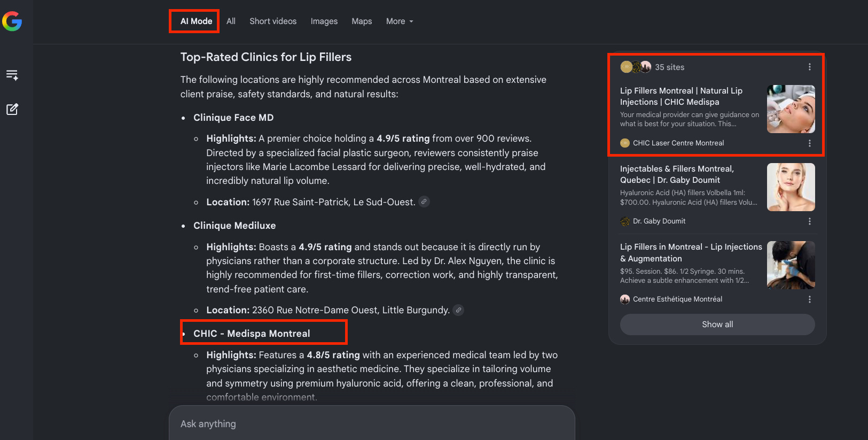Image resolution: width=868 pixels, height=440 pixels.
Task: Click the Centre Esthétique Montréal favicon
Action: pyautogui.click(x=625, y=299)
